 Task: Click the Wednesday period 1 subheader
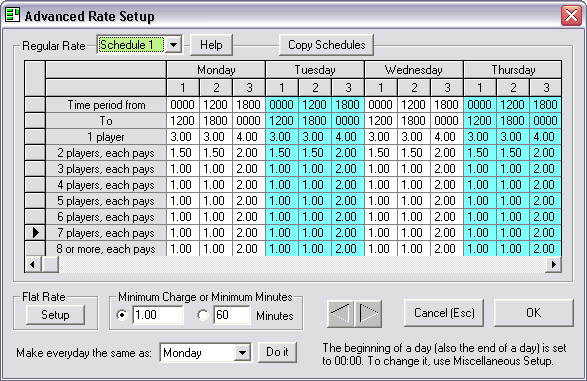point(381,88)
